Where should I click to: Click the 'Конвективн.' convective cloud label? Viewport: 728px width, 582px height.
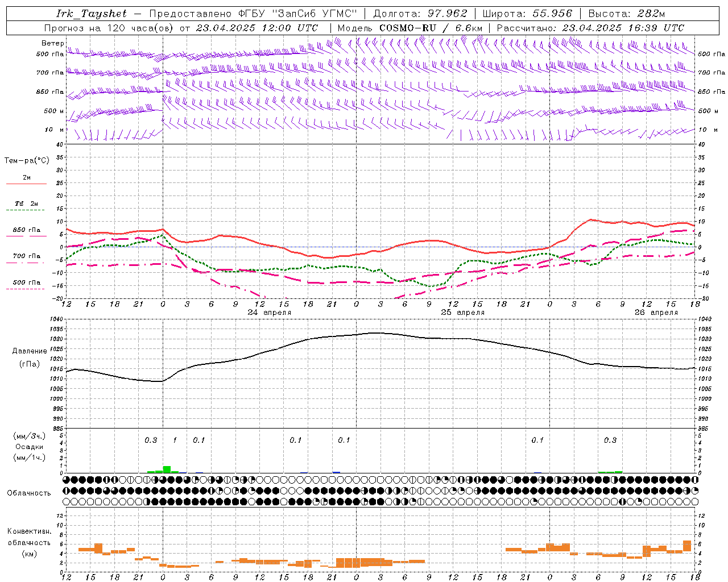(29, 531)
